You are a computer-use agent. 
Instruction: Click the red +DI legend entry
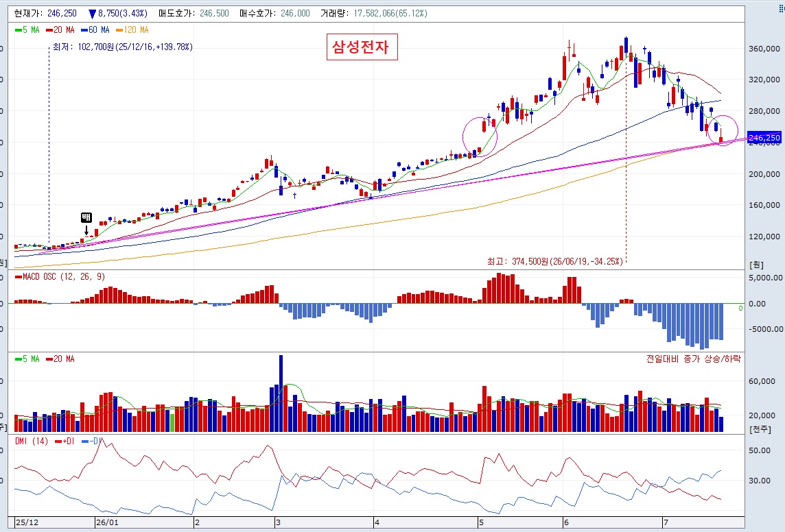pyautogui.click(x=65, y=441)
